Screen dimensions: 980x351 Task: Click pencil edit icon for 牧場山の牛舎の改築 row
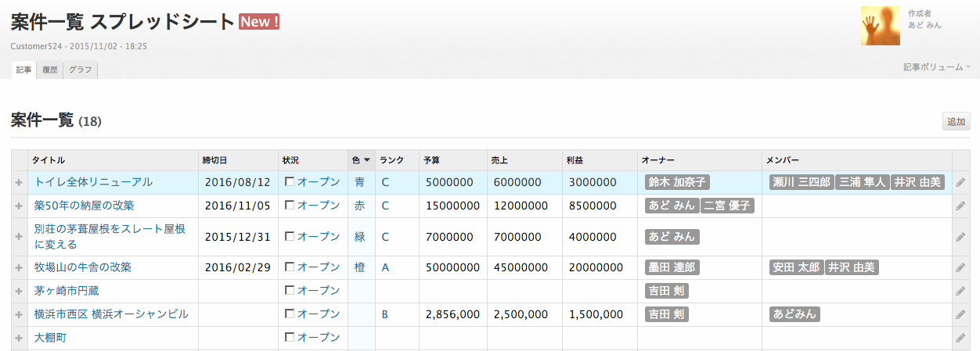click(x=960, y=268)
